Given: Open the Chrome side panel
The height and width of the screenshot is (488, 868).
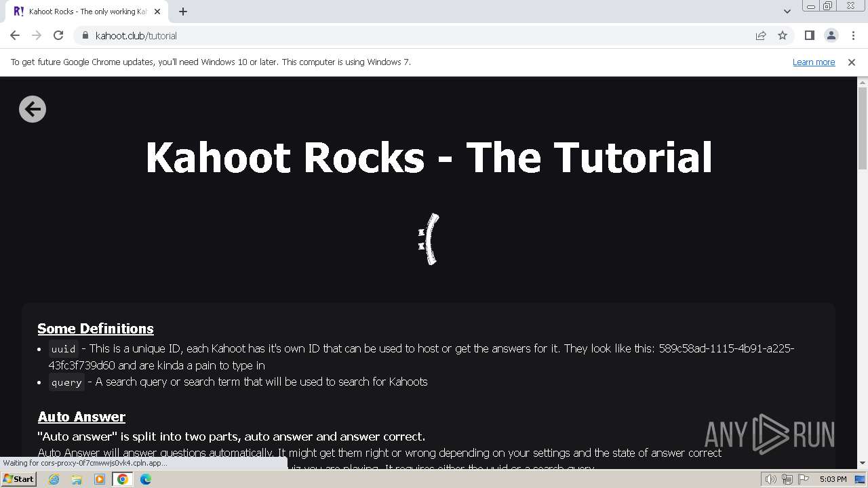Looking at the screenshot, I should point(809,35).
